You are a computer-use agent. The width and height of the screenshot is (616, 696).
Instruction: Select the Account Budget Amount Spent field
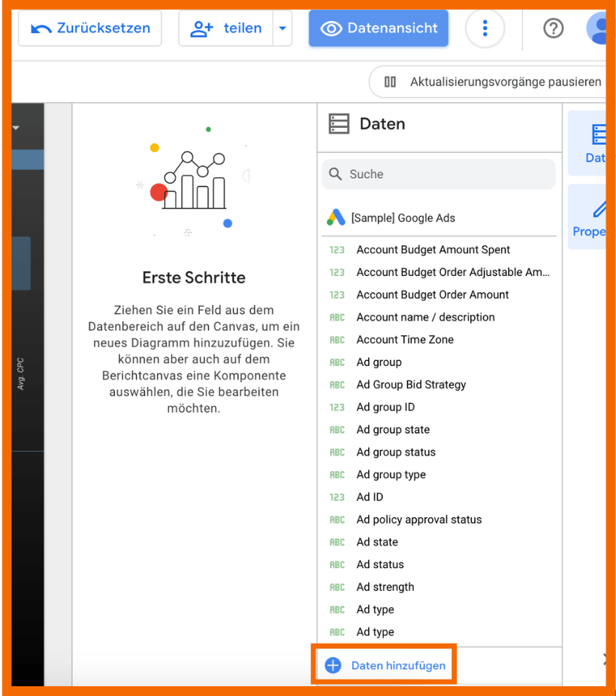pos(433,250)
